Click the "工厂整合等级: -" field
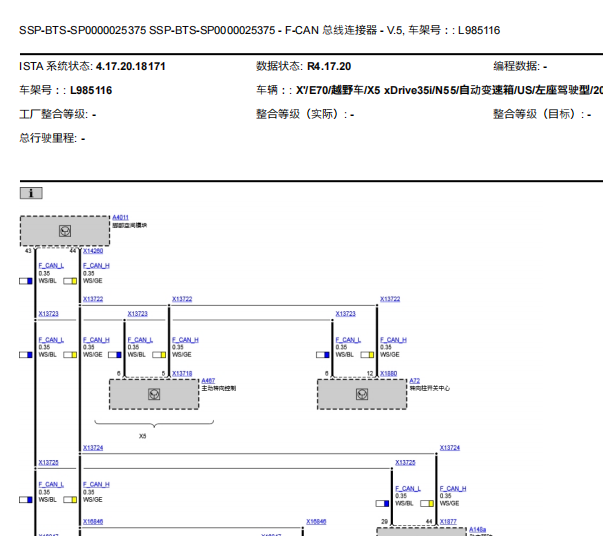Viewport: 603px width, 536px height. coord(58,114)
